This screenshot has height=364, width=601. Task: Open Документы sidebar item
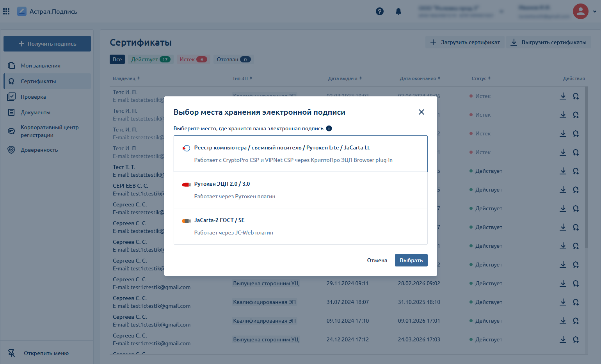(47, 112)
